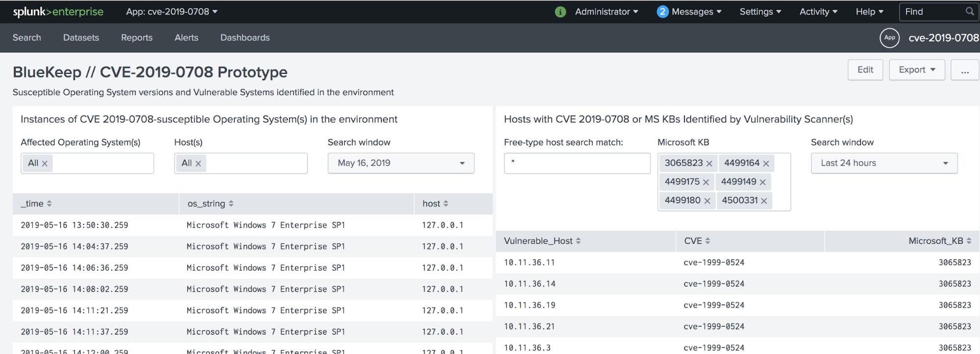Click vulnerable host 10.11.36.3
The image size is (980, 354).
click(x=527, y=348)
